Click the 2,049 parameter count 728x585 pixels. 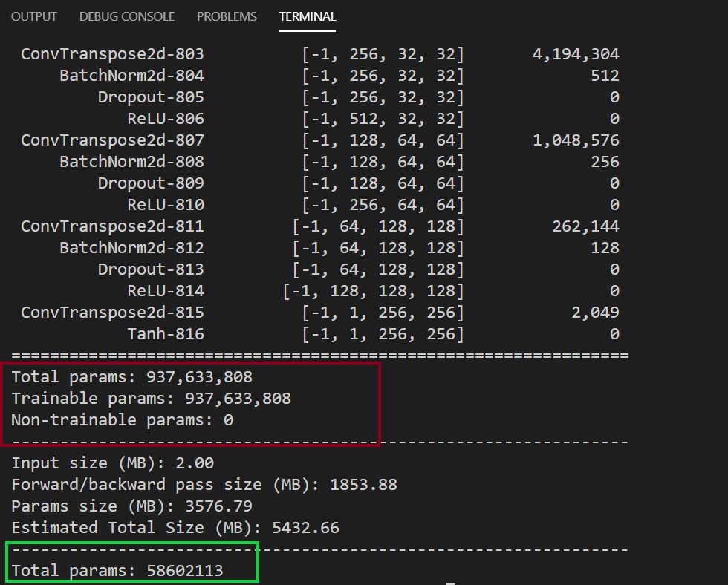pos(595,313)
